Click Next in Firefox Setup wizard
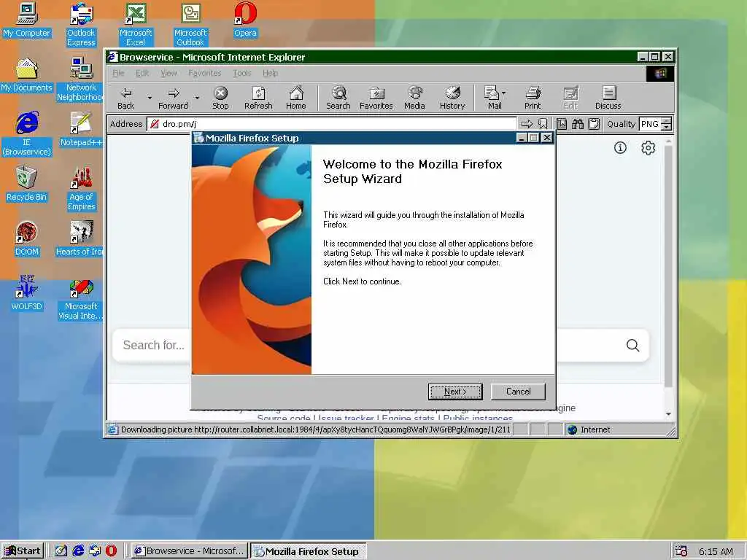 455,392
